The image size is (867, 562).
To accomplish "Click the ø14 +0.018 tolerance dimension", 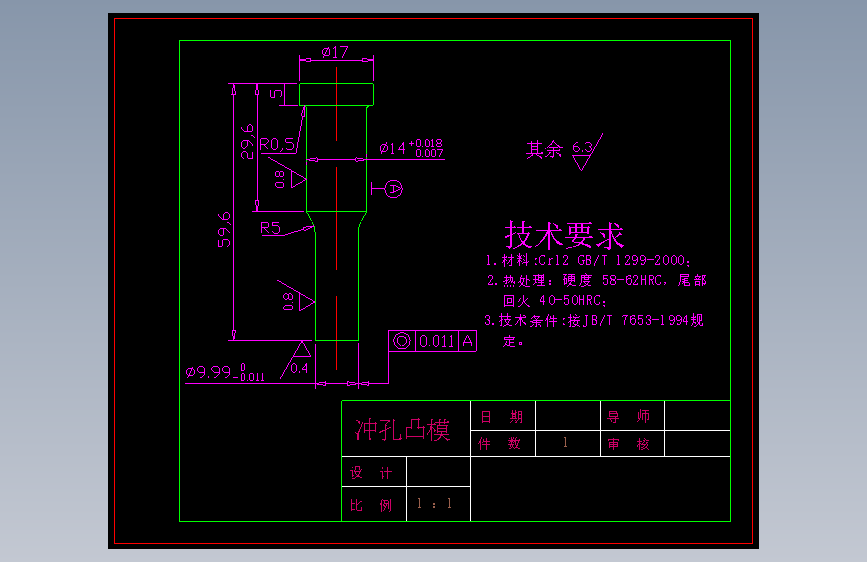I will pos(411,148).
